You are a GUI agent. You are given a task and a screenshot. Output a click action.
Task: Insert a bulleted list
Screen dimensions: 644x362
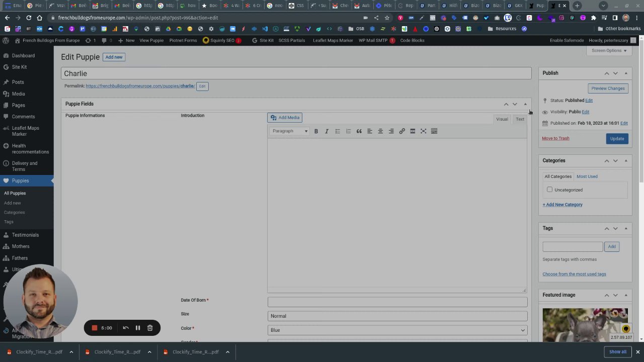(338, 131)
